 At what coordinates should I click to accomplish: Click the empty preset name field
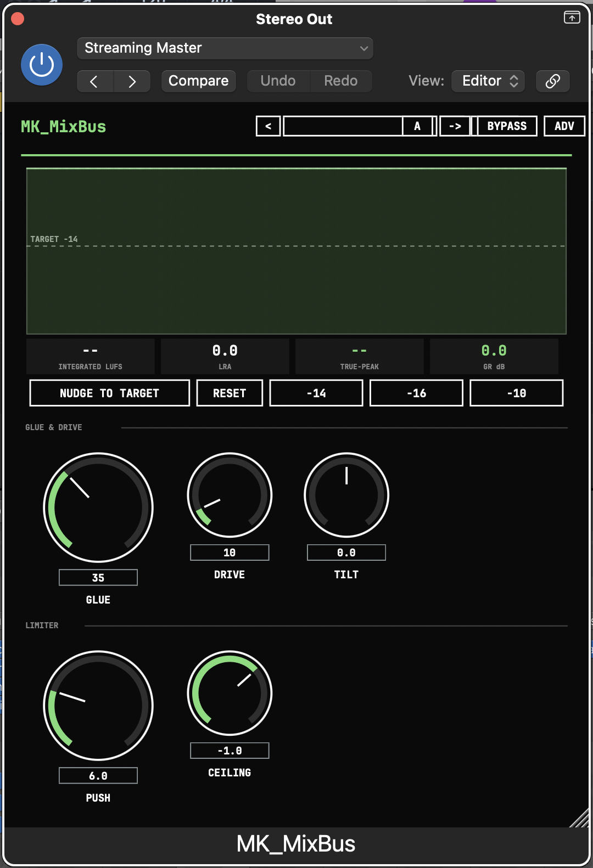[x=343, y=126]
